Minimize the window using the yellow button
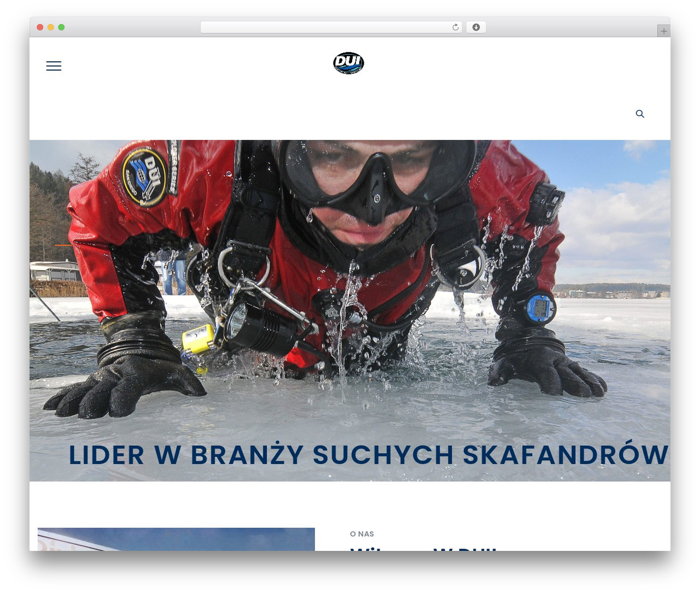 click(51, 27)
